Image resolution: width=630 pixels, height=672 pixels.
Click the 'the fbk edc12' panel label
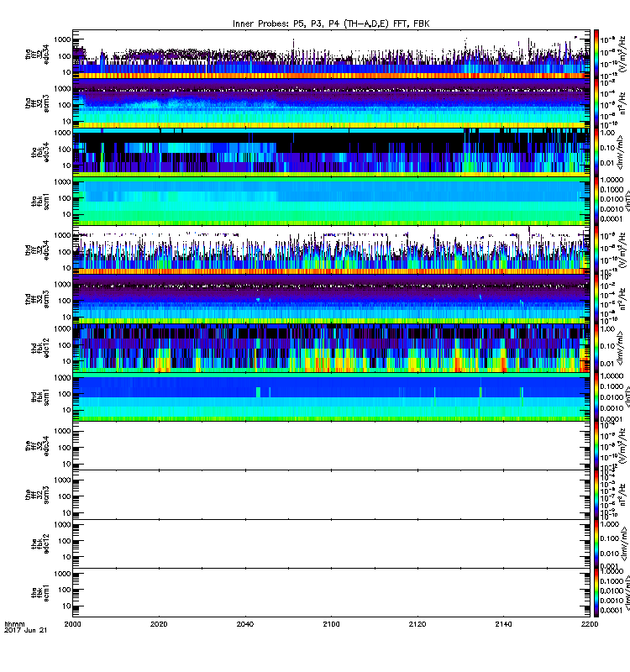pos(40,543)
